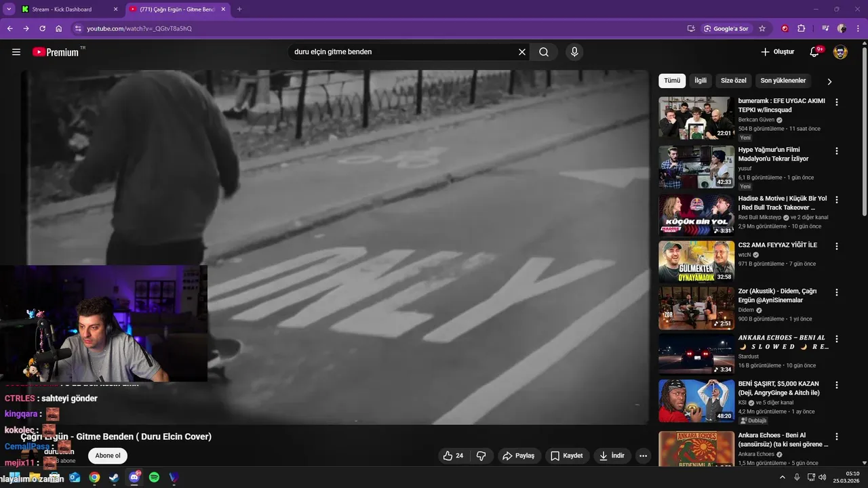Select the Size özel filter chip
Image resolution: width=868 pixels, height=488 pixels.
pos(733,81)
